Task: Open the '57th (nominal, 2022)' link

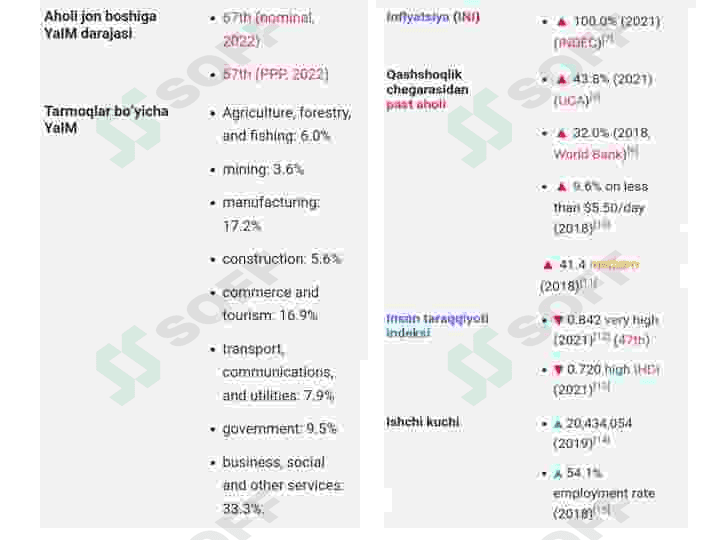Action: pos(268,29)
